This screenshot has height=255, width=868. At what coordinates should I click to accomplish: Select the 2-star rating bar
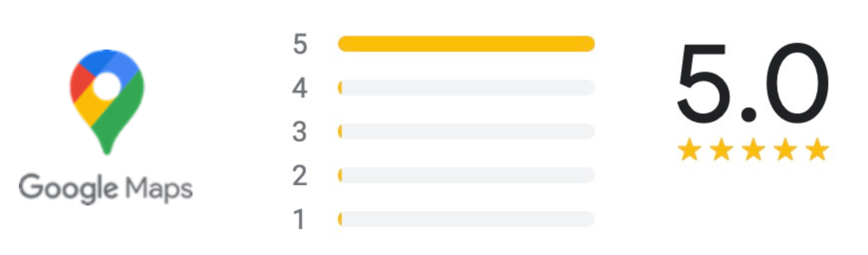click(466, 175)
